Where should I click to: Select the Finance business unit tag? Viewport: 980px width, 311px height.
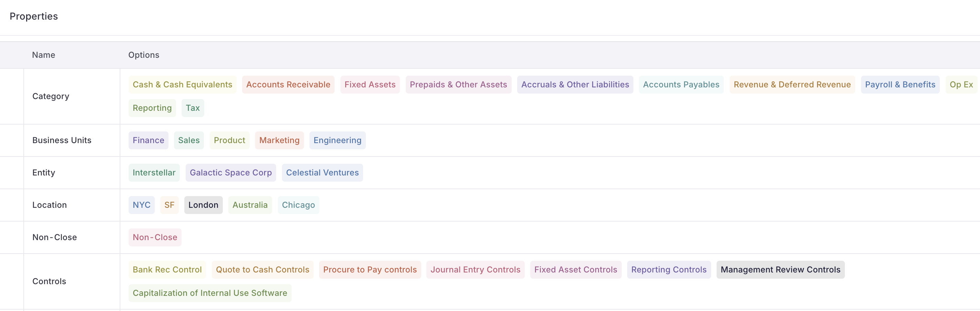(x=148, y=140)
